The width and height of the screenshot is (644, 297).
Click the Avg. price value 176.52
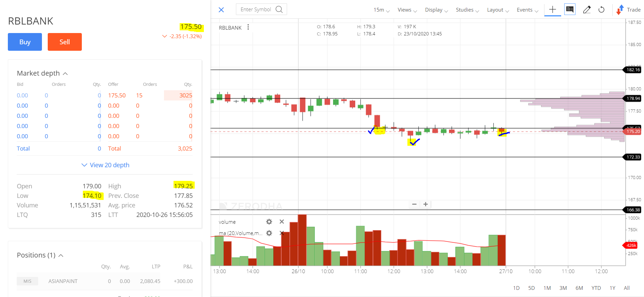[183, 205]
